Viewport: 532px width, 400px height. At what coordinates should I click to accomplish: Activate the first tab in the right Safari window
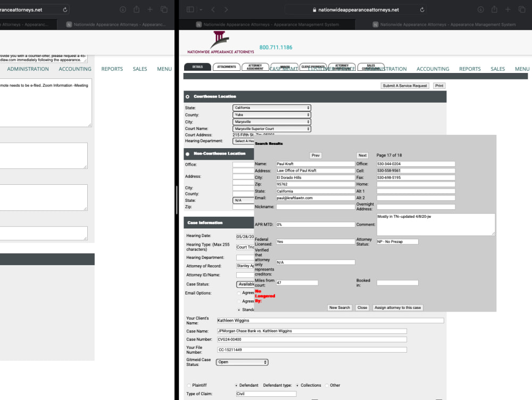coord(267,25)
